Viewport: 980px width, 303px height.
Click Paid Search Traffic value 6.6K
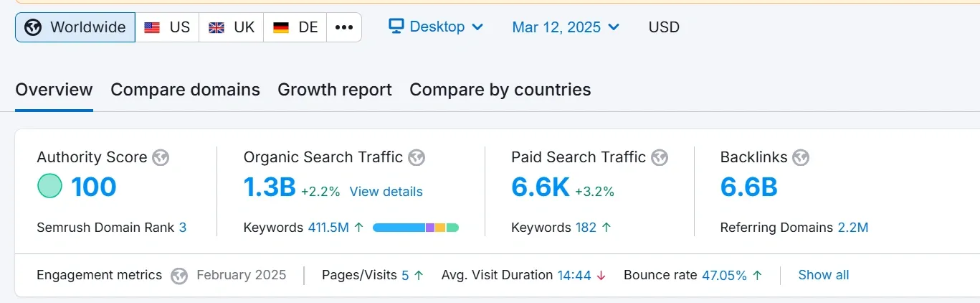[x=541, y=187]
